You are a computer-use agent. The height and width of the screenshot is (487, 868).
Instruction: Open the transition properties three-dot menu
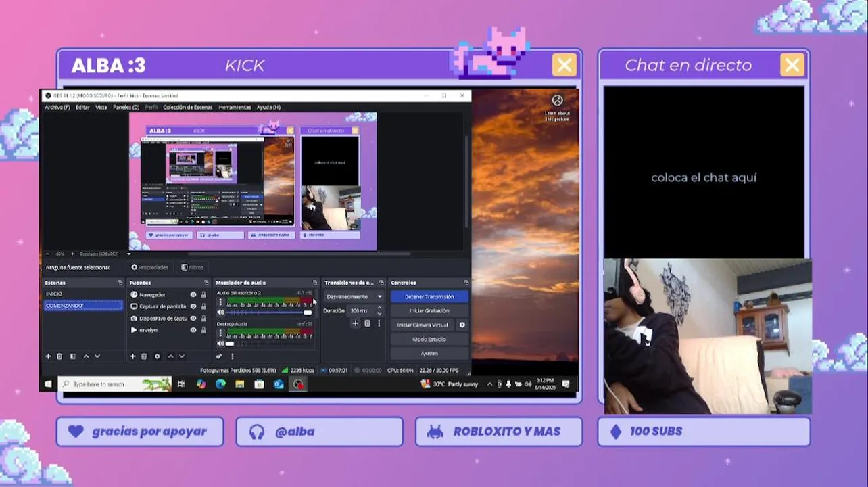coord(379,323)
